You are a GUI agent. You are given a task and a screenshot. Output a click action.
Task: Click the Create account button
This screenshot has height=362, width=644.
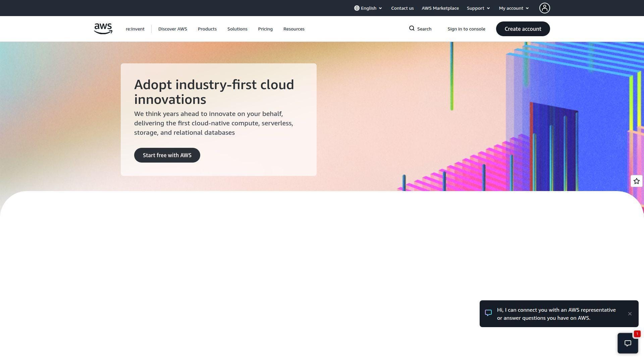tap(523, 29)
